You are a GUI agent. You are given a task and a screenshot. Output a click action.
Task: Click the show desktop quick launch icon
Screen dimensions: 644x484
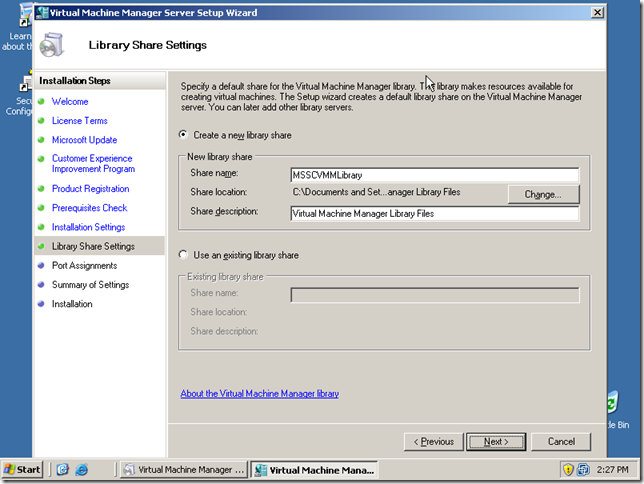(x=62, y=469)
